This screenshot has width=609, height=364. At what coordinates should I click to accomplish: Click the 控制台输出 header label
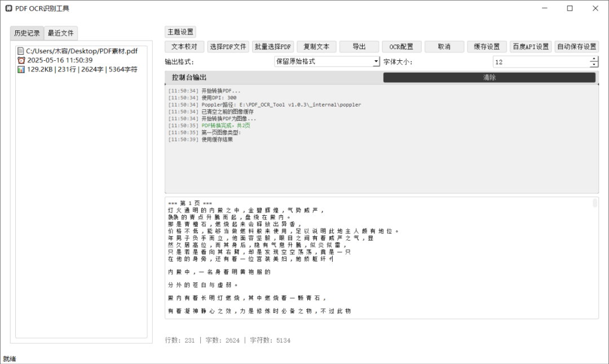click(189, 77)
